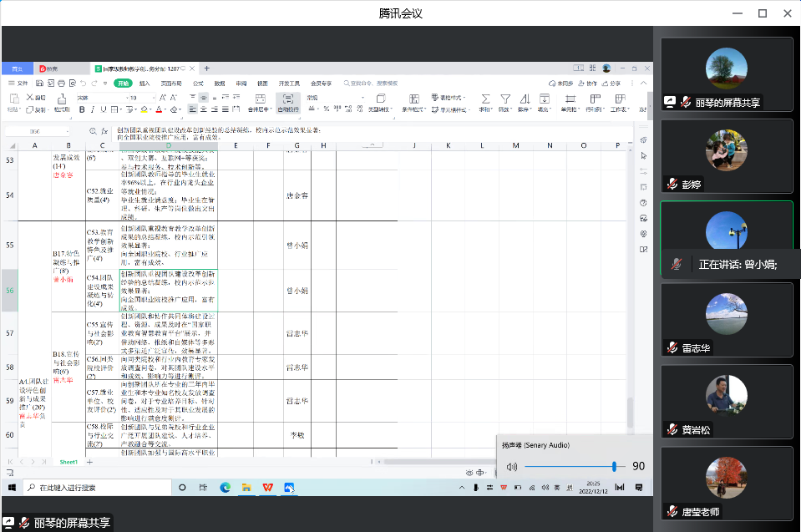Collapse the ribbon with the chevron

coord(644,84)
